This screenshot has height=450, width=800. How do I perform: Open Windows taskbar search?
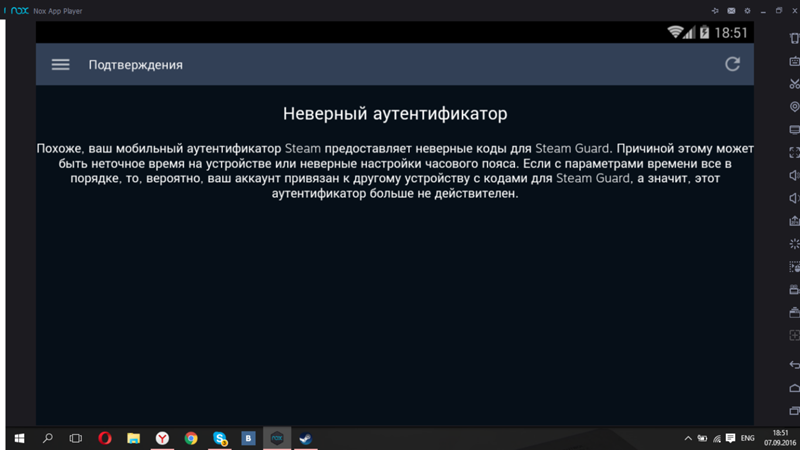[47, 438]
